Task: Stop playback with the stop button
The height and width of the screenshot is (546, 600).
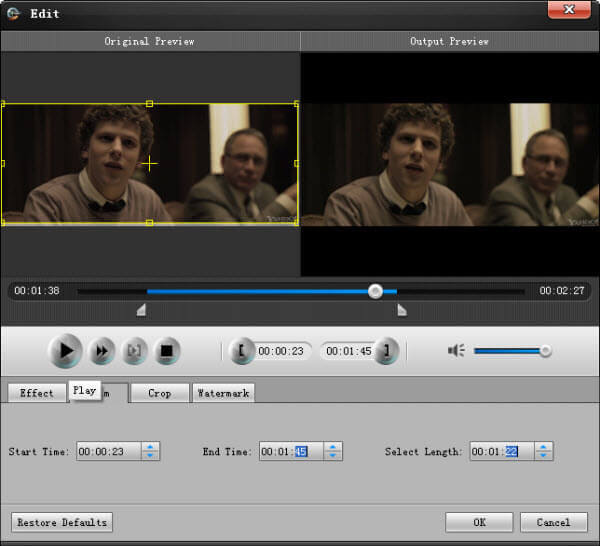Action: click(166, 350)
